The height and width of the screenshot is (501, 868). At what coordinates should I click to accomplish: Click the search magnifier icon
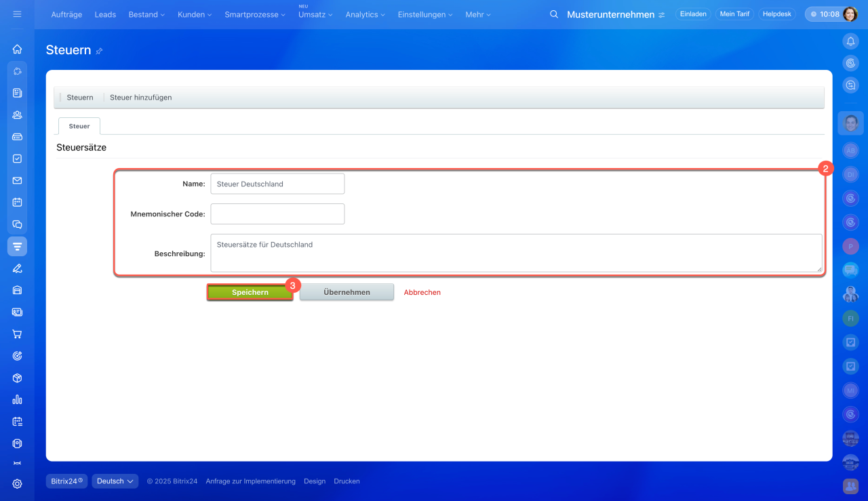point(554,14)
